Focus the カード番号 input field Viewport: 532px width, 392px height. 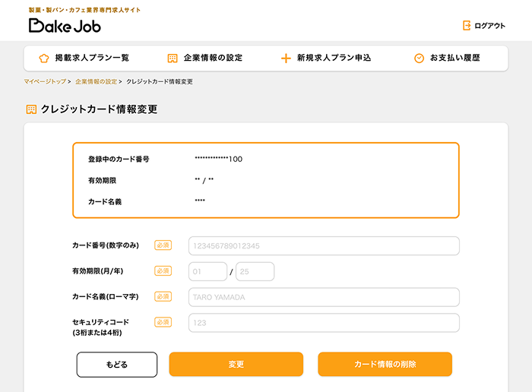324,246
